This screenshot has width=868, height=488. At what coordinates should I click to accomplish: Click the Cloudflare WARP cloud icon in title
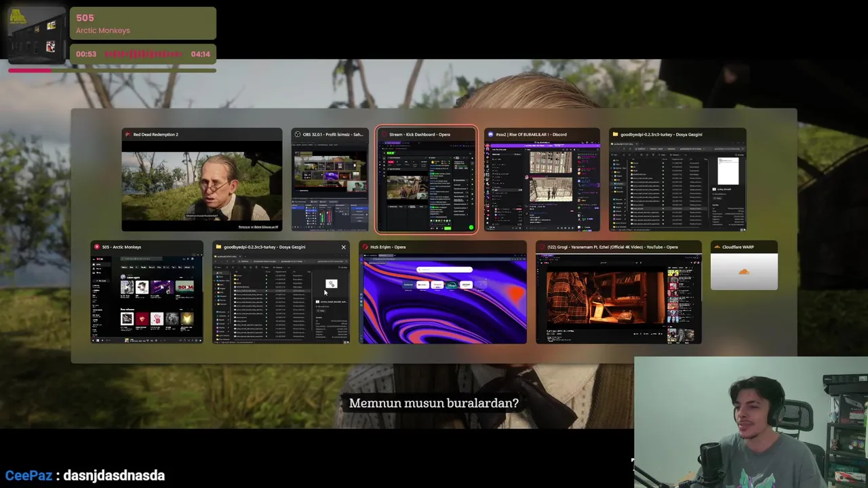[717, 247]
